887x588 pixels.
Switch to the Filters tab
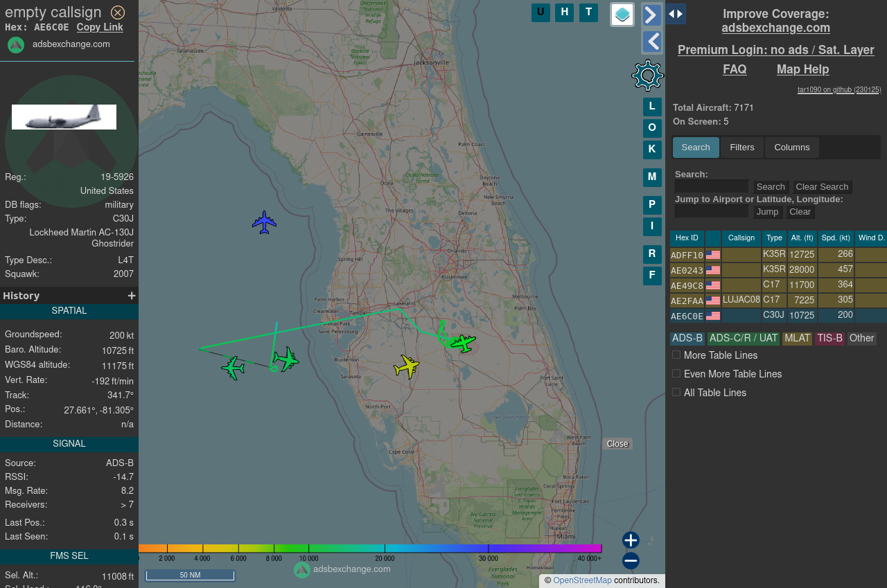(x=742, y=148)
